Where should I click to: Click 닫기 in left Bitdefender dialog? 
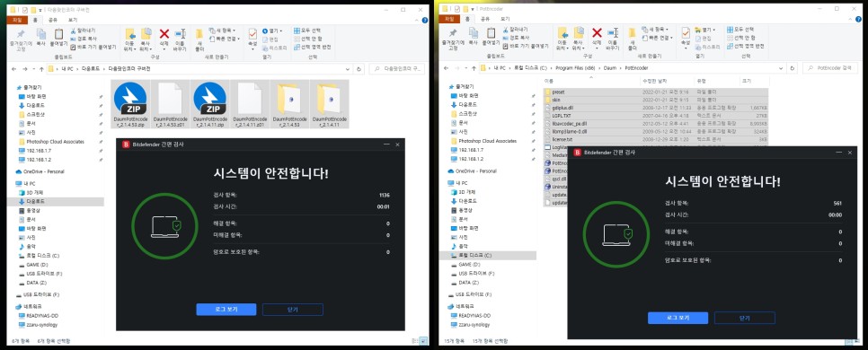293,310
